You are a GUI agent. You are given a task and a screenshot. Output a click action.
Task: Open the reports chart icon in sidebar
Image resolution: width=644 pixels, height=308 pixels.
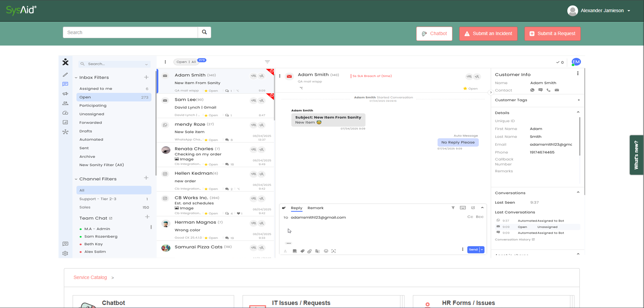point(65,122)
